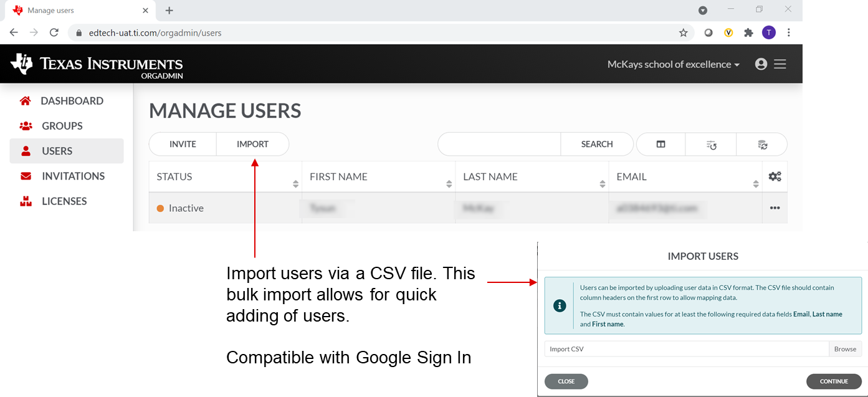Open Licenses in the sidebar
The height and width of the screenshot is (397, 868).
point(64,201)
